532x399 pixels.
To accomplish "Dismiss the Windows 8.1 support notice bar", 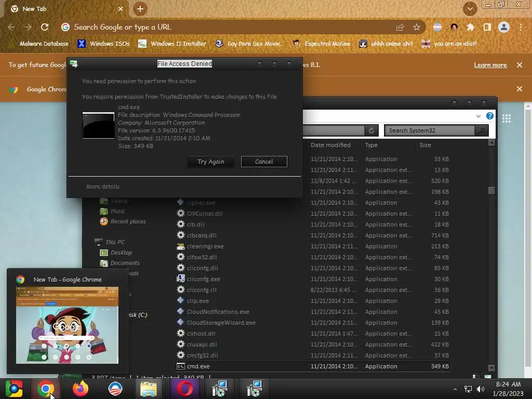I will [519, 65].
